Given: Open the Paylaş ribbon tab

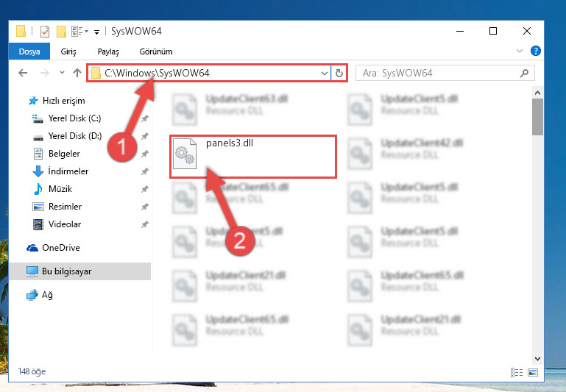Looking at the screenshot, I should tap(108, 51).
